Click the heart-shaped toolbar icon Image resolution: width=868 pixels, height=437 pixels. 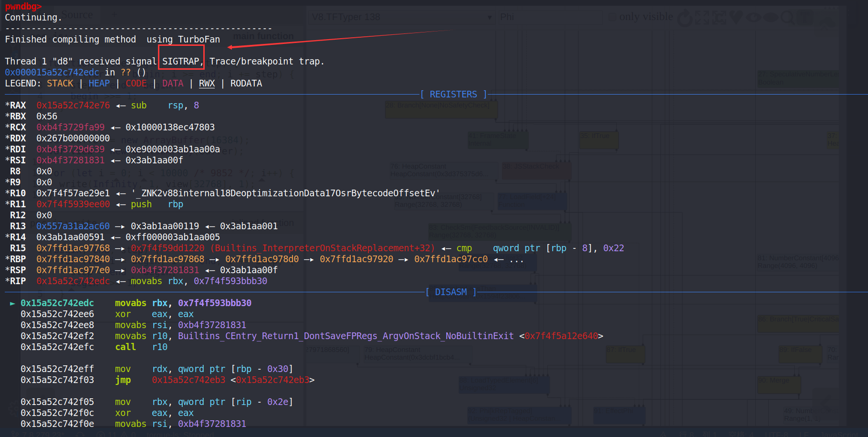[736, 17]
